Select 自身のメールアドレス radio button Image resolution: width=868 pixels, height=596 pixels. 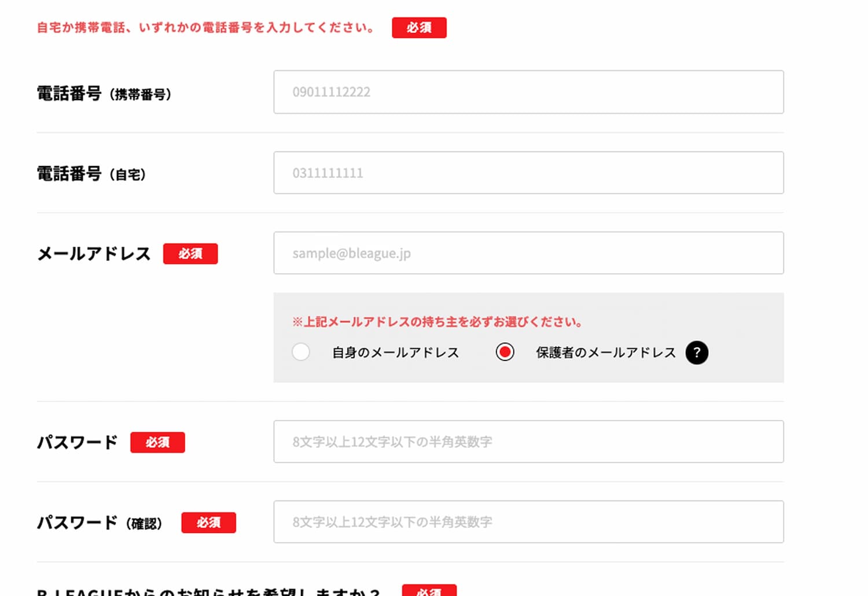click(x=301, y=352)
